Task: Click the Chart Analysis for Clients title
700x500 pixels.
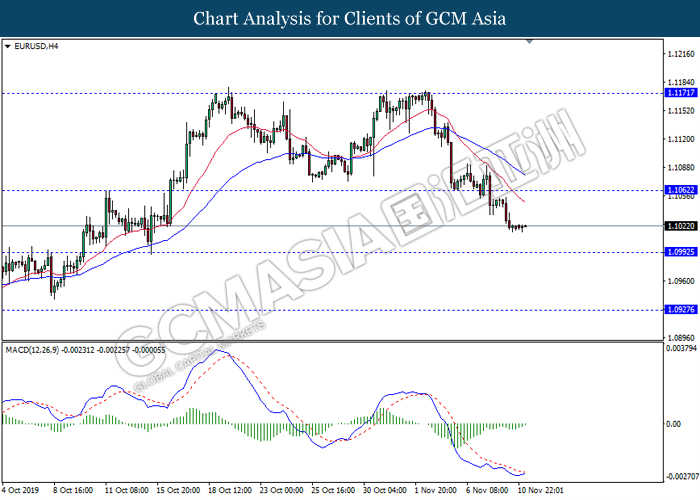Action: click(x=350, y=19)
